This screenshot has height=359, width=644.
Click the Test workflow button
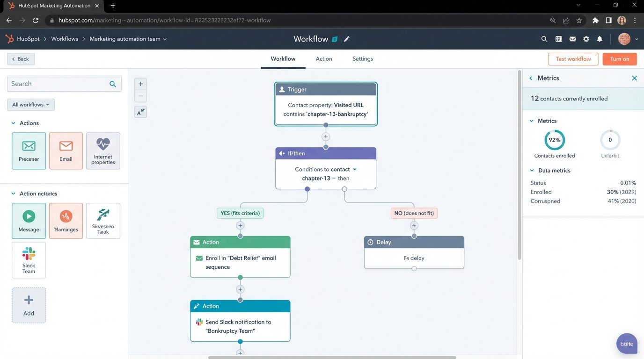point(573,59)
